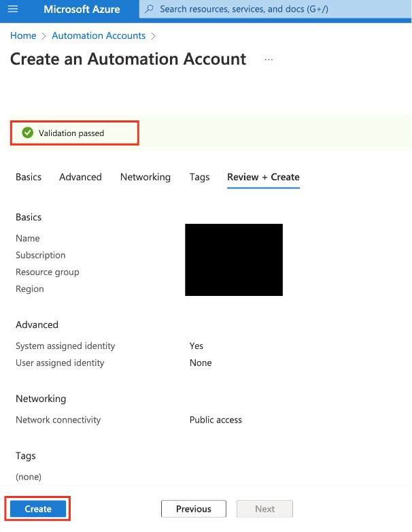Click the Region field label
This screenshot has width=412, height=532.
pyautogui.click(x=30, y=289)
